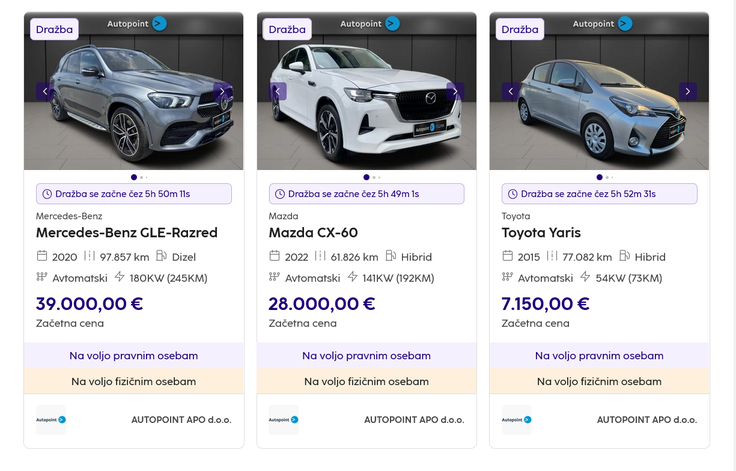Show next photo of Mazda CX-60

pos(456,91)
